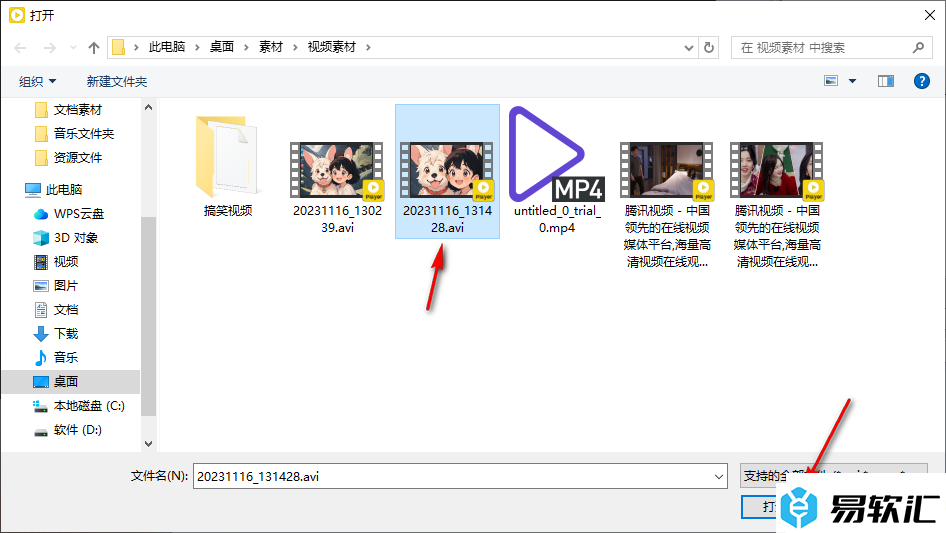Click 素材 in the address path
Screen dimensions: 946x533
click(x=270, y=47)
